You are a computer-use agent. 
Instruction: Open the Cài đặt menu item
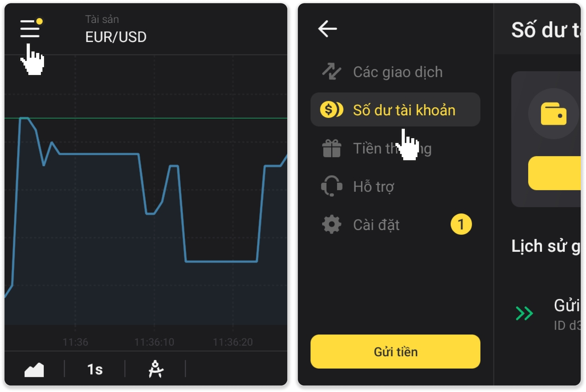376,225
